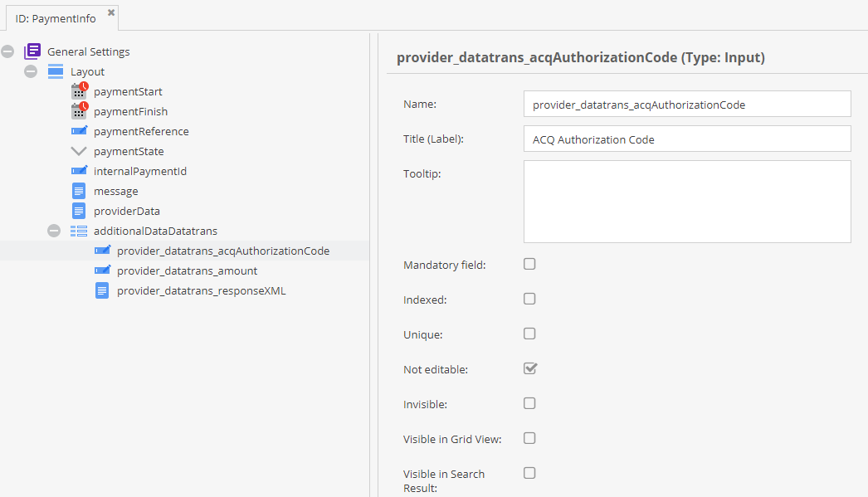Close the PaymentInfo tab

click(111, 12)
